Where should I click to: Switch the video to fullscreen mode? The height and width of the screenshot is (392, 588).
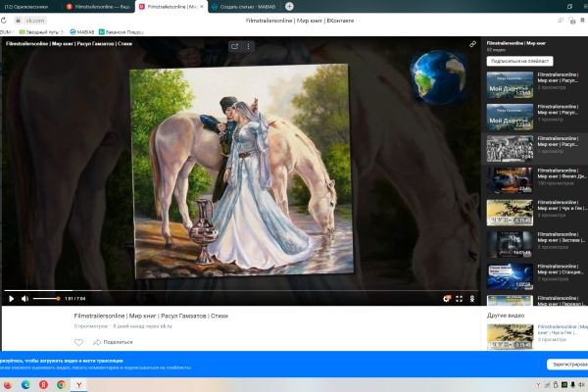[x=459, y=299]
